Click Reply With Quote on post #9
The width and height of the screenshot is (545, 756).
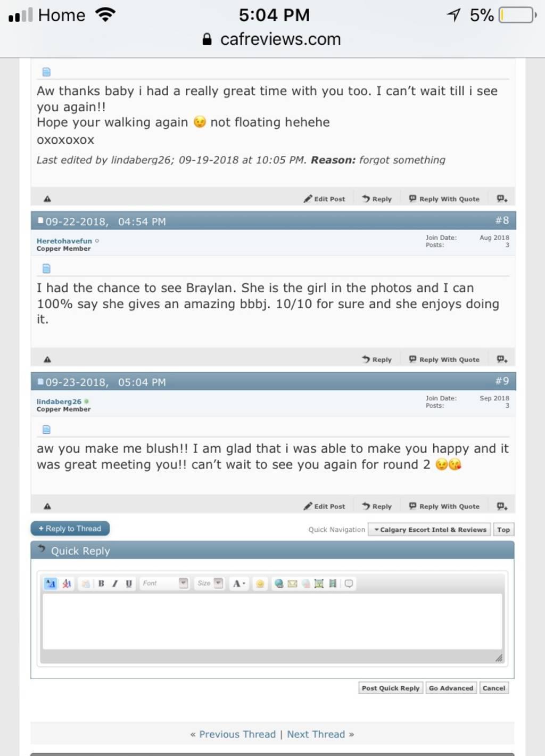444,506
